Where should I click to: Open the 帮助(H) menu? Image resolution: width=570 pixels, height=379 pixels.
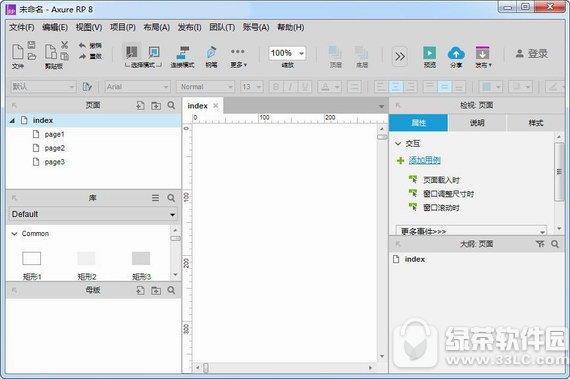tap(291, 27)
